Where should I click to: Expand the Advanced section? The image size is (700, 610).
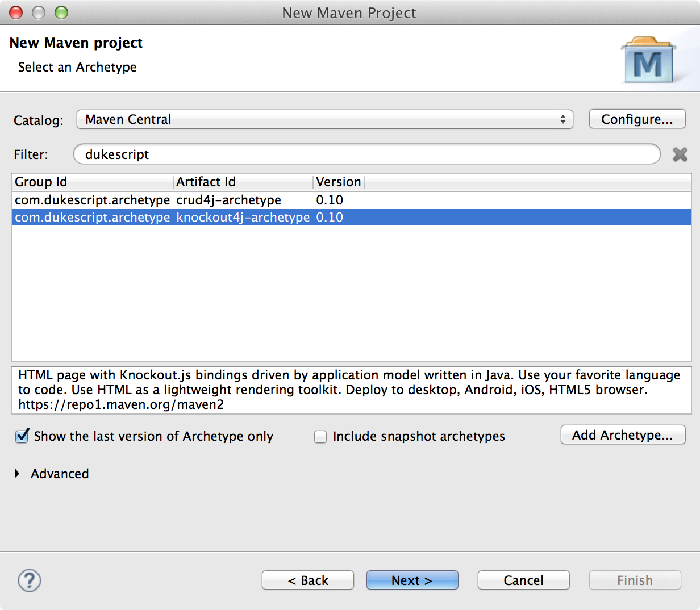(x=17, y=474)
